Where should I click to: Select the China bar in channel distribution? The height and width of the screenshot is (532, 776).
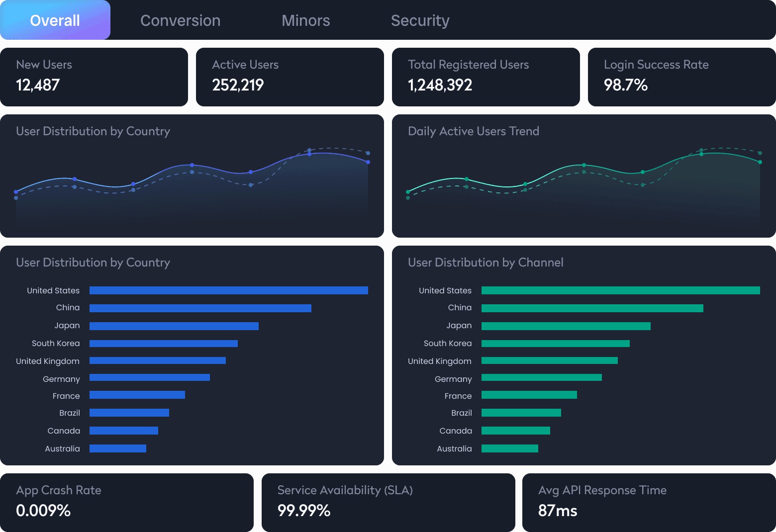click(592, 308)
